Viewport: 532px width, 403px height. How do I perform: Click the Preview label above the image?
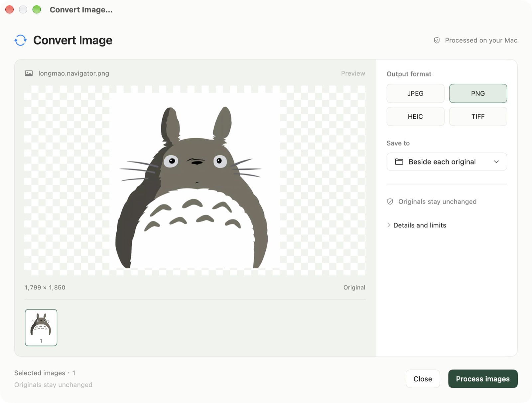[x=353, y=73]
